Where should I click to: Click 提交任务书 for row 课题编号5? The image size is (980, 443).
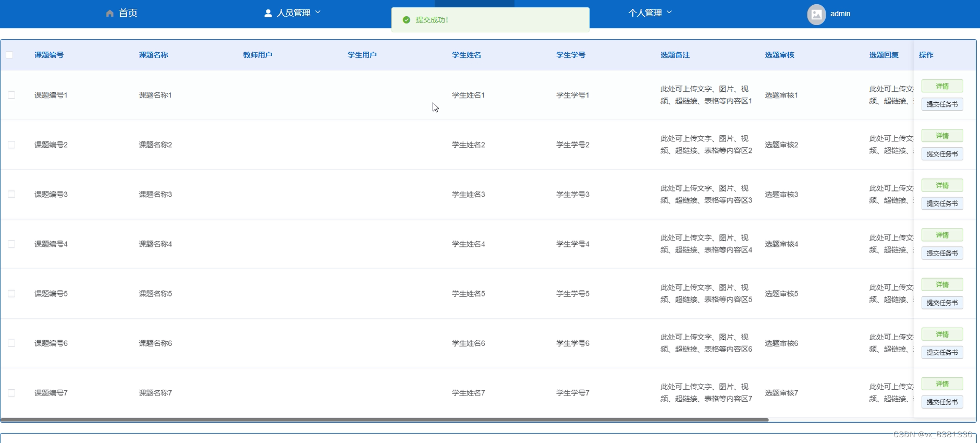(x=942, y=303)
